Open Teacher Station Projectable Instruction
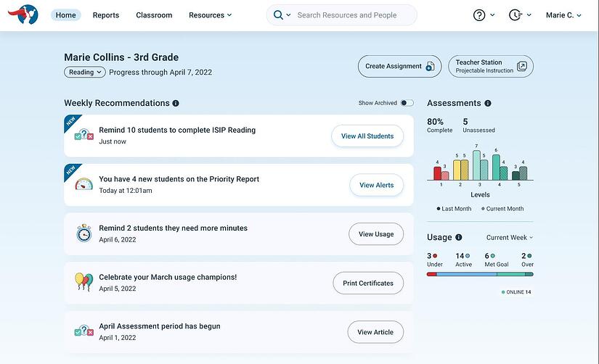This screenshot has width=599, height=364. [x=491, y=67]
